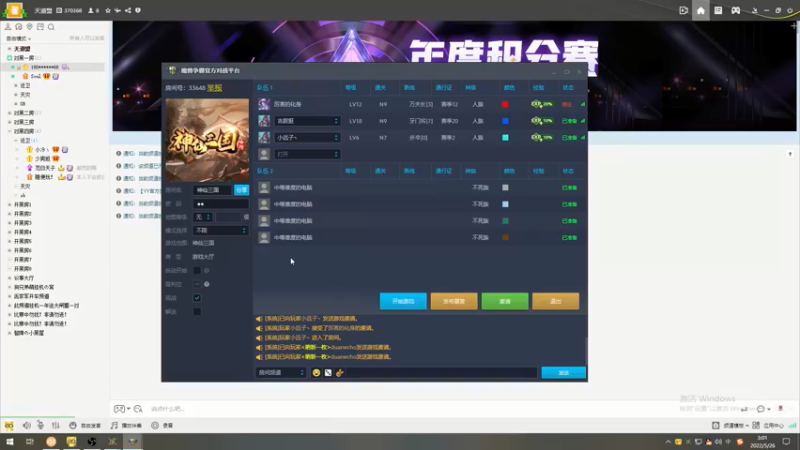Click the 队伍 2 header
This screenshot has width=800, height=450.
[x=265, y=171]
